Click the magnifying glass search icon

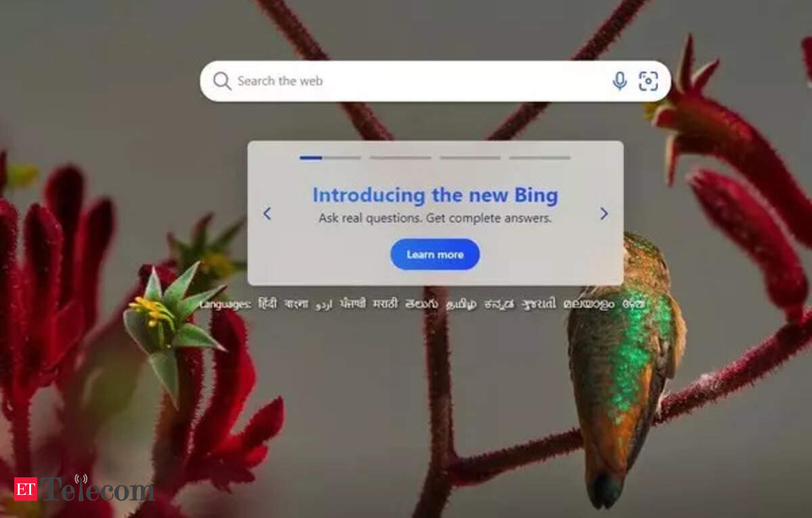[x=222, y=81]
